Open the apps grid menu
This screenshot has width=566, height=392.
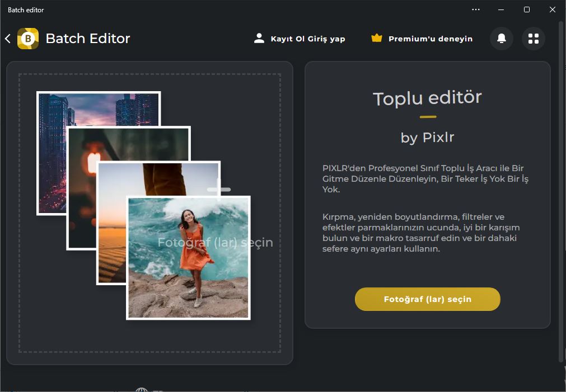(x=533, y=38)
